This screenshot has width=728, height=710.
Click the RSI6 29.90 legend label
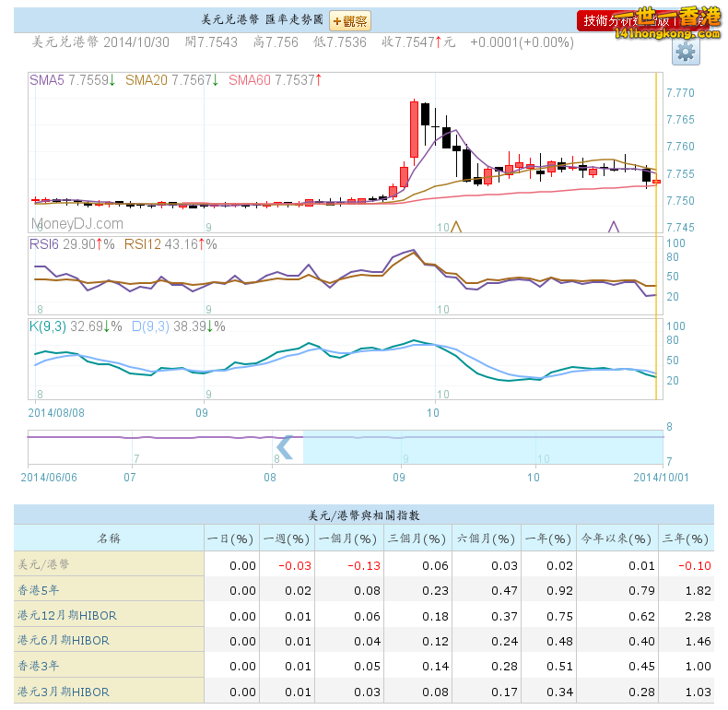(x=72, y=244)
